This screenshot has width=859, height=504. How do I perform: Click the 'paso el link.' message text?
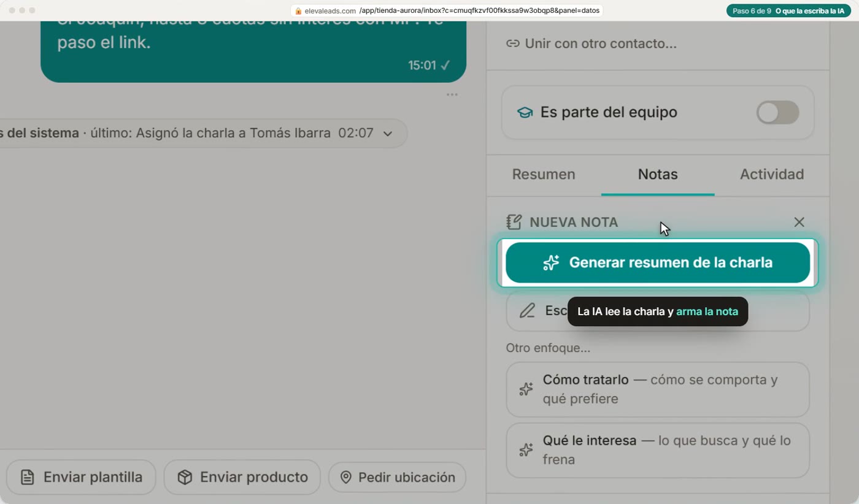104,42
